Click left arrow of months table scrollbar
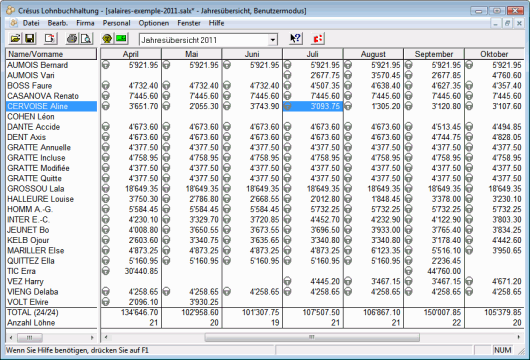 point(106,337)
